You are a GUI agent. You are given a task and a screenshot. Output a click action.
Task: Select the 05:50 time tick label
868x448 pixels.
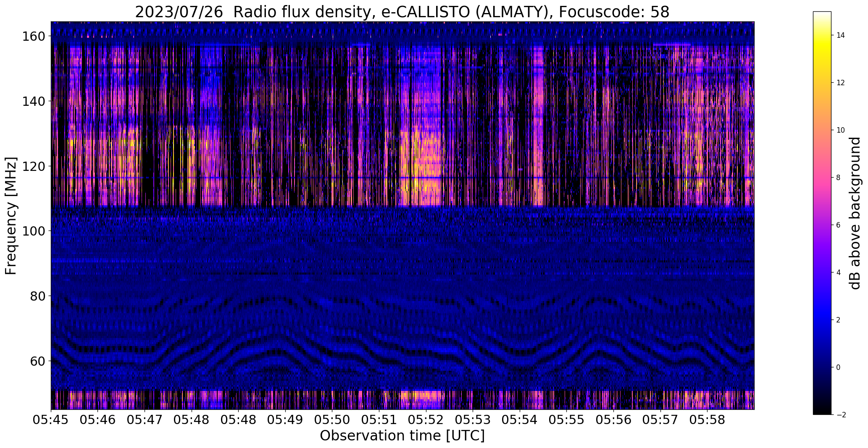pos(332,419)
